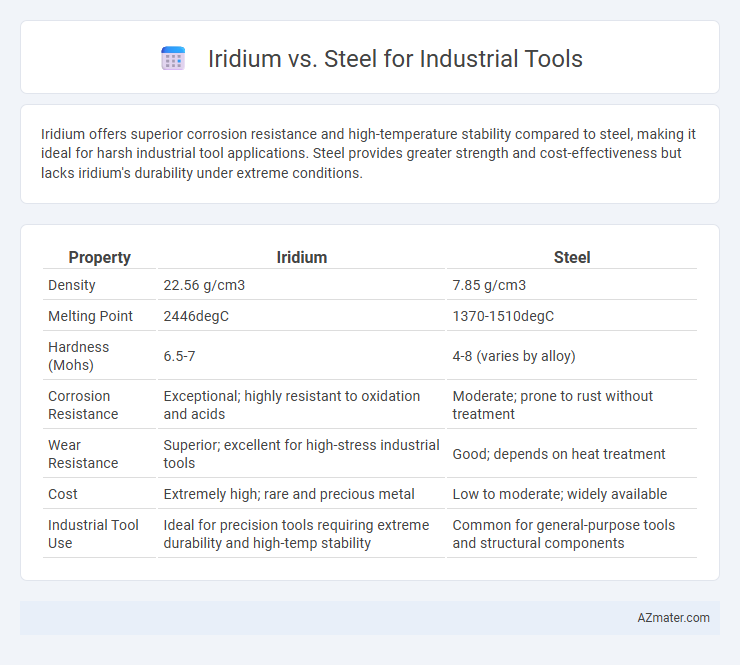Click the title 'Iridium vs. Steel for Industrial Tools'

(x=395, y=59)
